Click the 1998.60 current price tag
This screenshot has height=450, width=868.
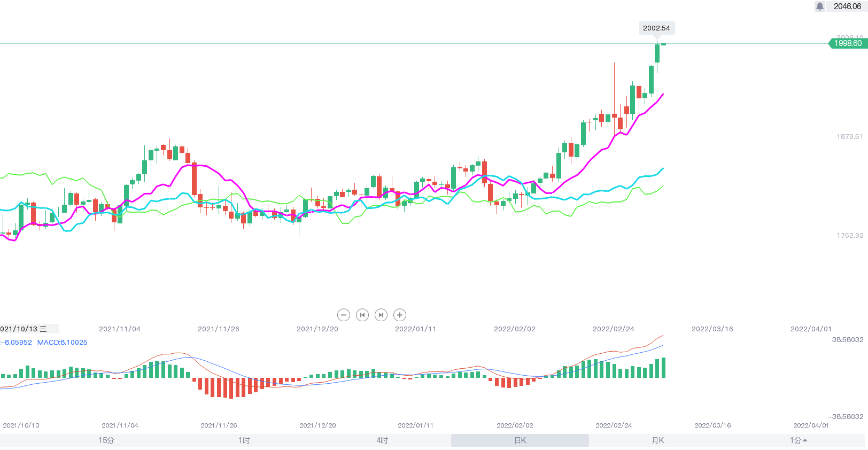[x=847, y=43]
